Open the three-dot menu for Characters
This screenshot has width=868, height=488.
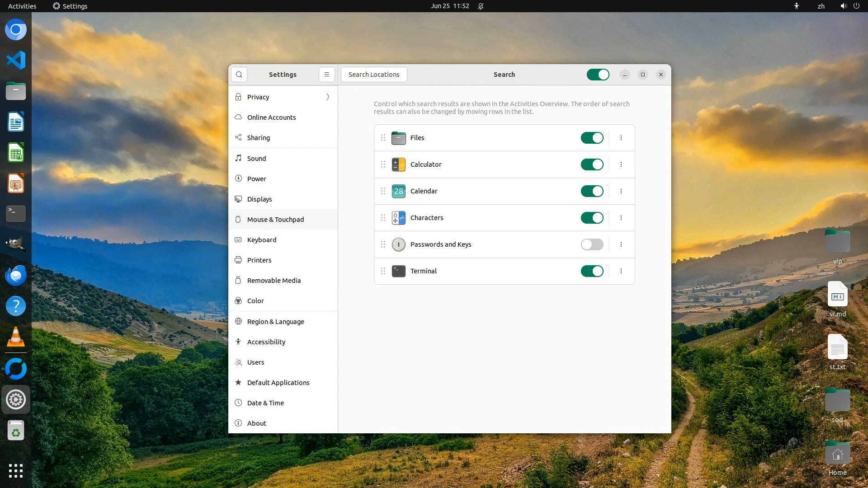pyautogui.click(x=621, y=218)
